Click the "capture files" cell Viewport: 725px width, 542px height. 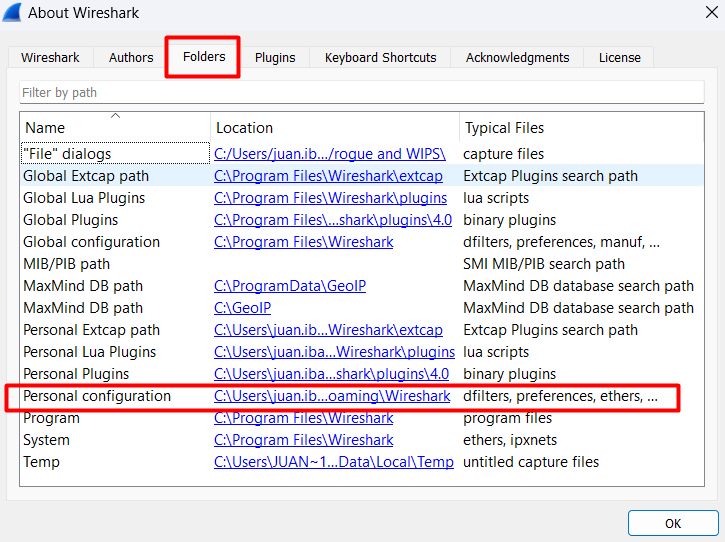point(504,154)
